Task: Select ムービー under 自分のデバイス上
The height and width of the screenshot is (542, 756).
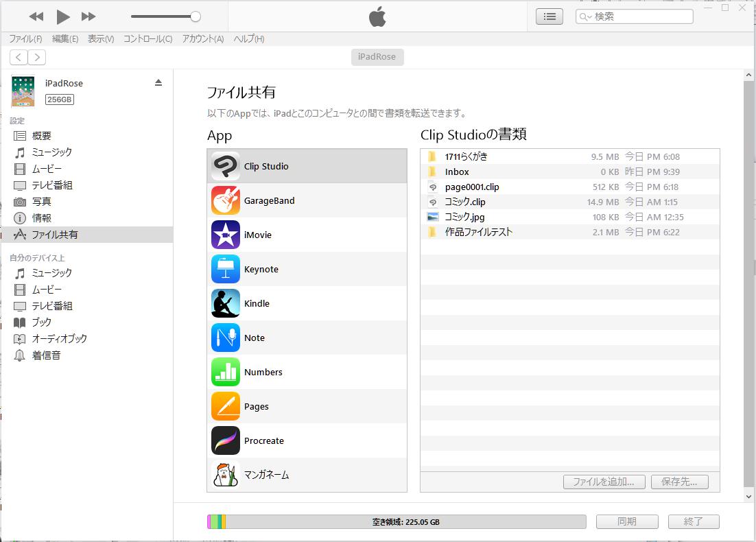Action: [x=87, y=290]
